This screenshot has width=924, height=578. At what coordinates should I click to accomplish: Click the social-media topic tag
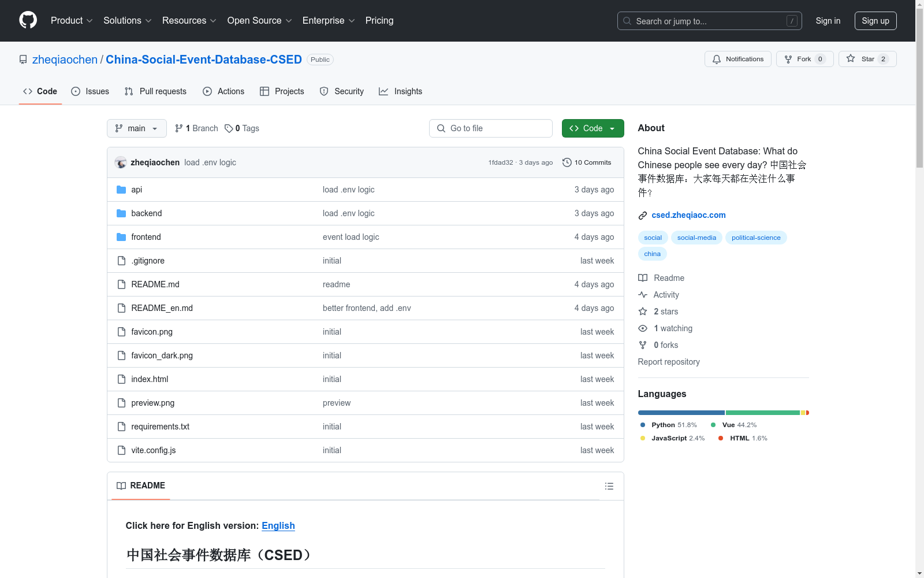[x=696, y=238]
